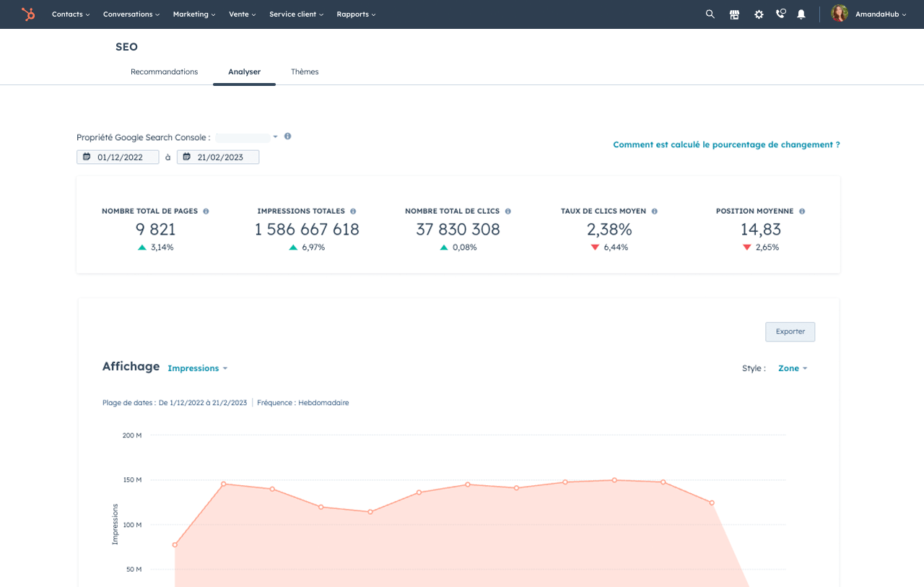Click the calling phone icon

pos(780,14)
